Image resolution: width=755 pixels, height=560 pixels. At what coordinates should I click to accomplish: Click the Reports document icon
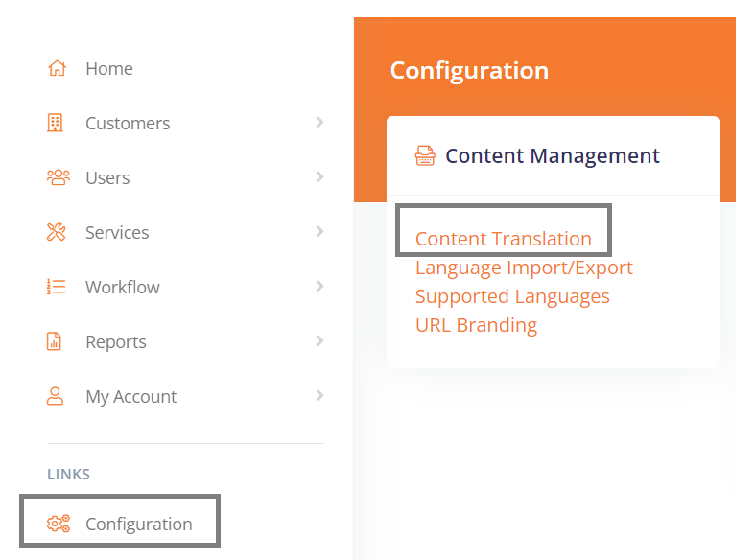(x=56, y=341)
